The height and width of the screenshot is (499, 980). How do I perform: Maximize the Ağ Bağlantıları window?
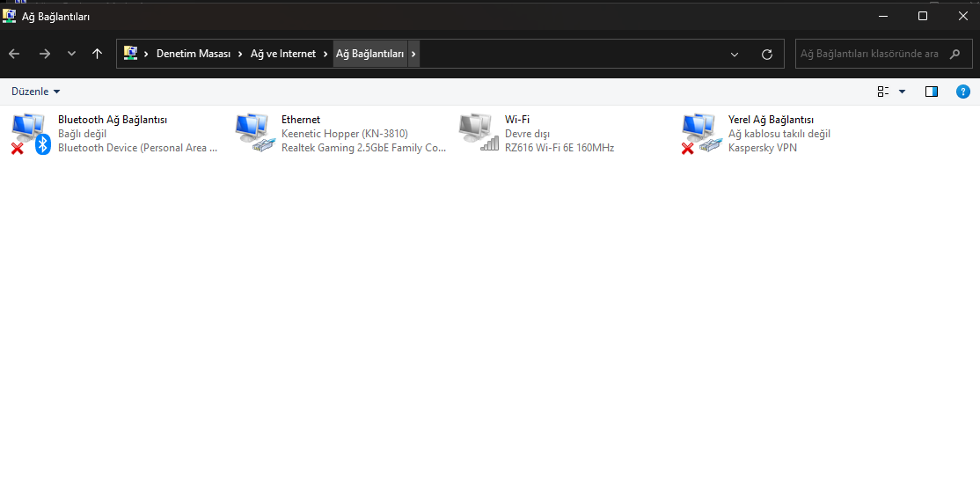point(923,16)
